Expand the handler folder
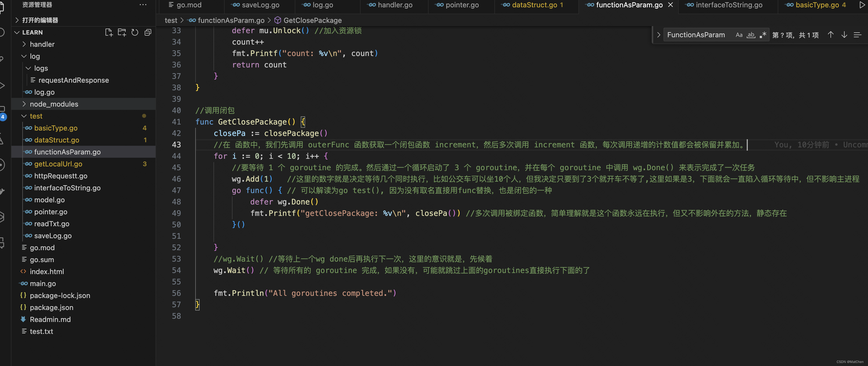Image resolution: width=868 pixels, height=366 pixels. pyautogui.click(x=42, y=44)
